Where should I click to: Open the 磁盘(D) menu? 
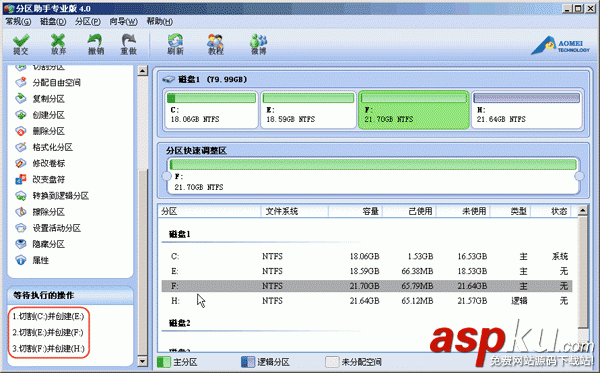(x=53, y=21)
